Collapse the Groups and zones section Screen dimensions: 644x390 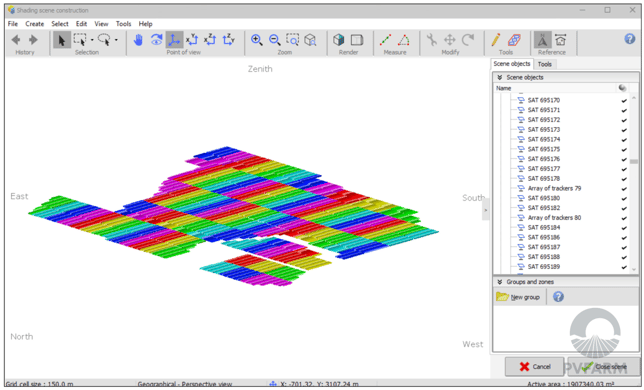[499, 282]
